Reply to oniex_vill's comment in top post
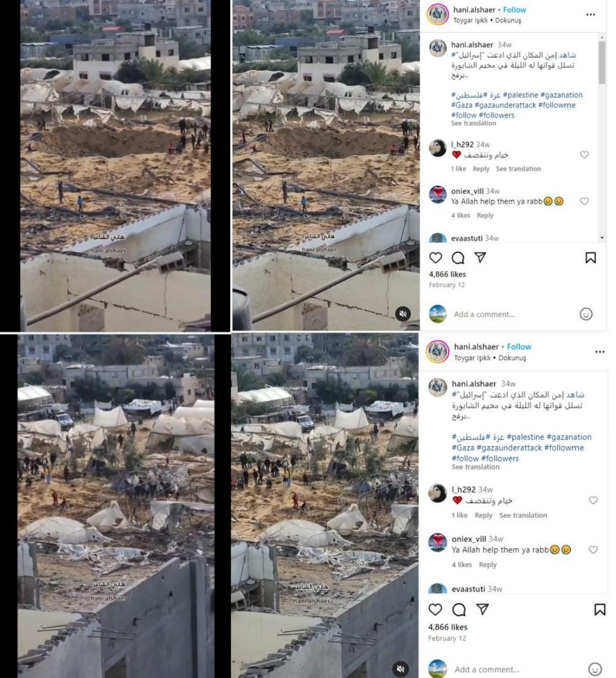Screen dimensions: 616x678 point(485,215)
